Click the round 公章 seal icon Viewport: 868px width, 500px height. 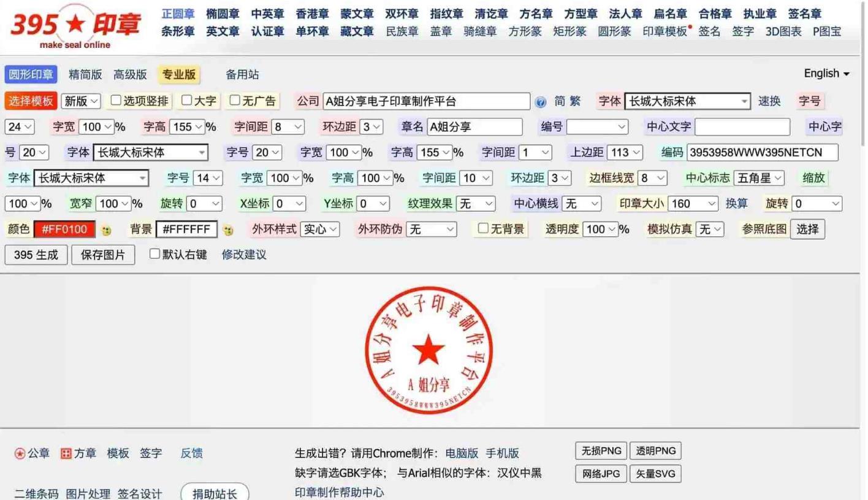pyautogui.click(x=20, y=454)
